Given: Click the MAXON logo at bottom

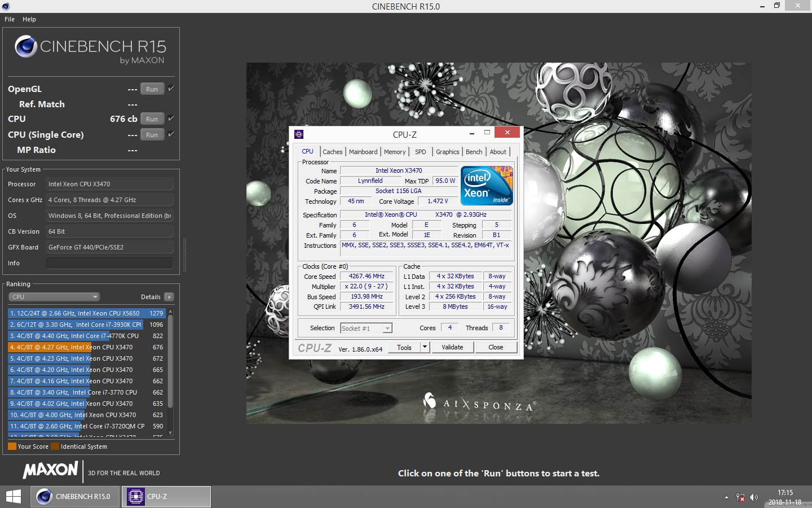Looking at the screenshot, I should (x=51, y=470).
